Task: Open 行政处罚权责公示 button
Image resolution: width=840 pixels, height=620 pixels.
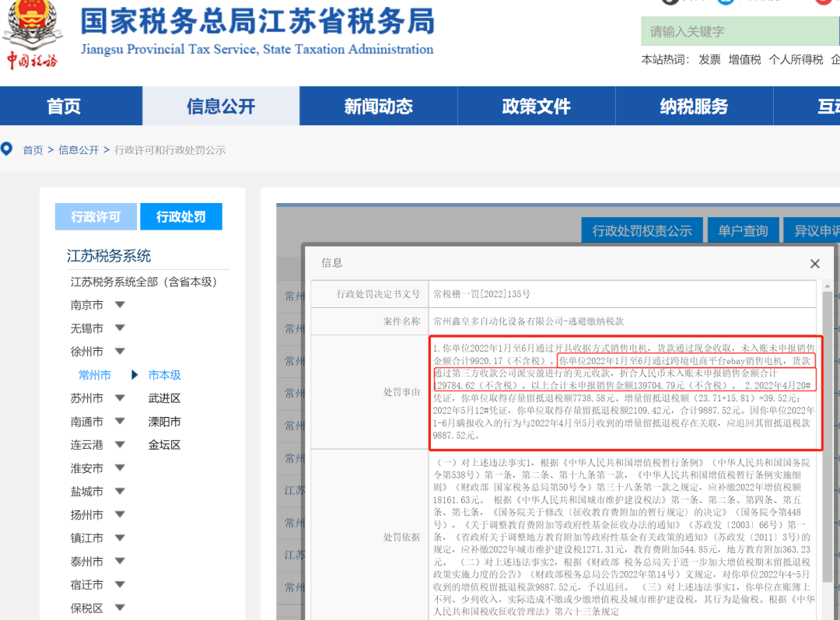Action: (642, 231)
